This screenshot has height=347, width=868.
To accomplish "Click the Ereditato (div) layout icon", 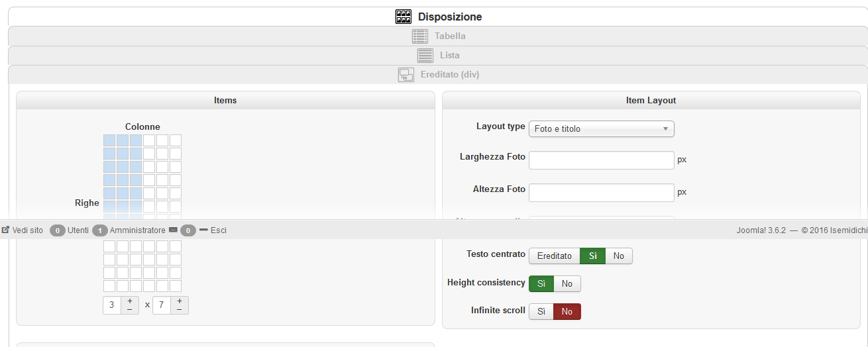I will coord(406,75).
